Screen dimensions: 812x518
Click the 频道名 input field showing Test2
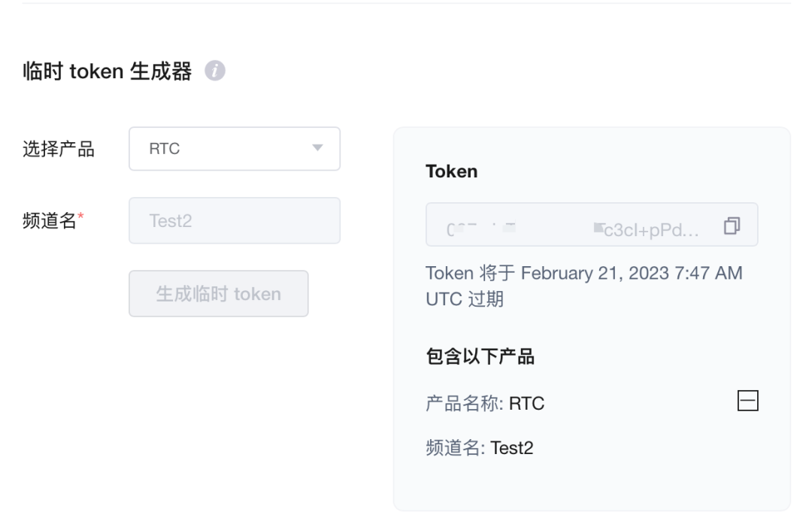(x=234, y=220)
